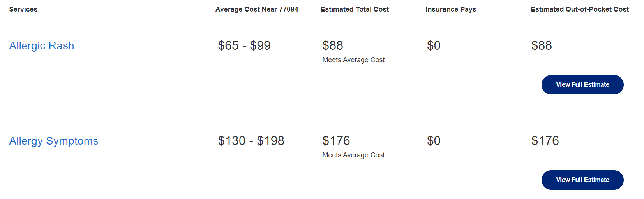Click Meets Average Cost under $176
The width and height of the screenshot is (644, 199).
[x=353, y=155]
